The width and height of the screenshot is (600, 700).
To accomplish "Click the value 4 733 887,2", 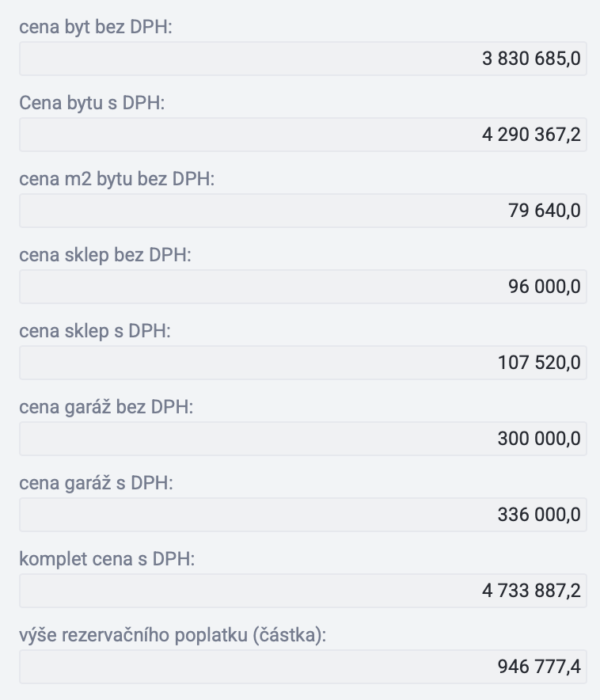I will point(531,591).
